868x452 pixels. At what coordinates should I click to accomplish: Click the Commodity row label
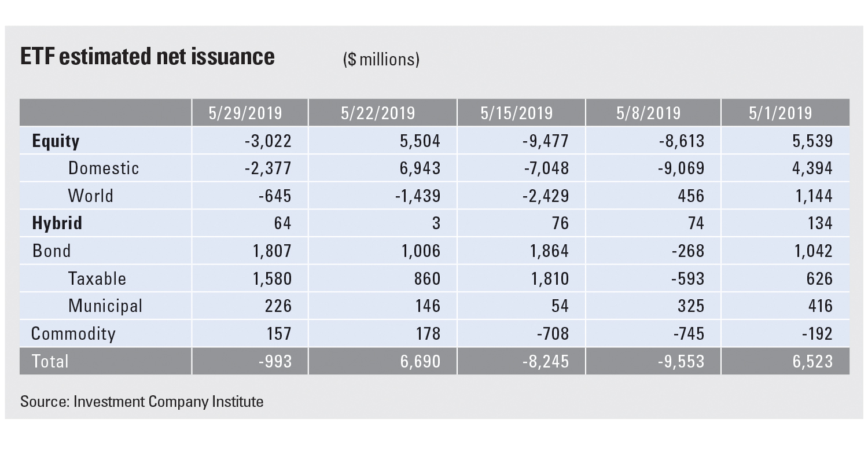(73, 333)
